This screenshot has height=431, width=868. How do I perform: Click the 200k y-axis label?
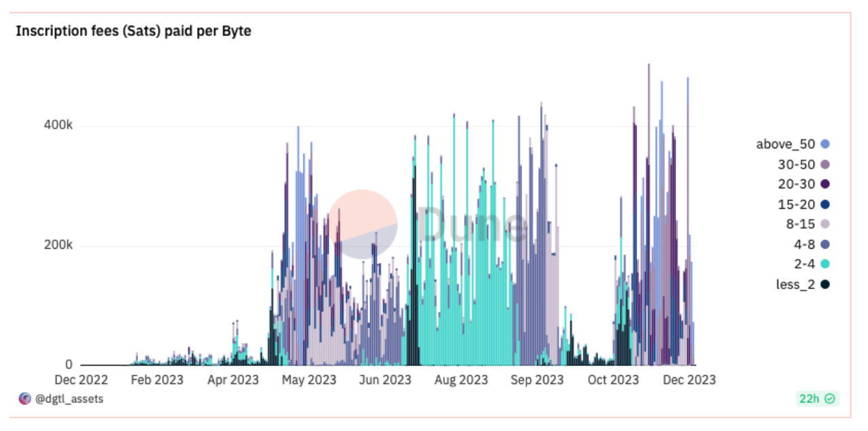[x=59, y=245]
